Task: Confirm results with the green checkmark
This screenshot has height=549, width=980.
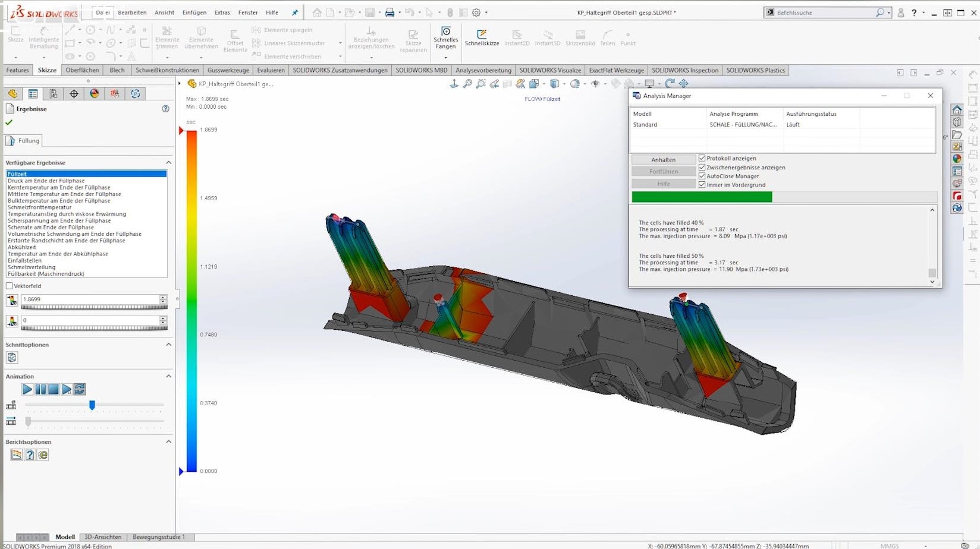Action: (x=9, y=122)
